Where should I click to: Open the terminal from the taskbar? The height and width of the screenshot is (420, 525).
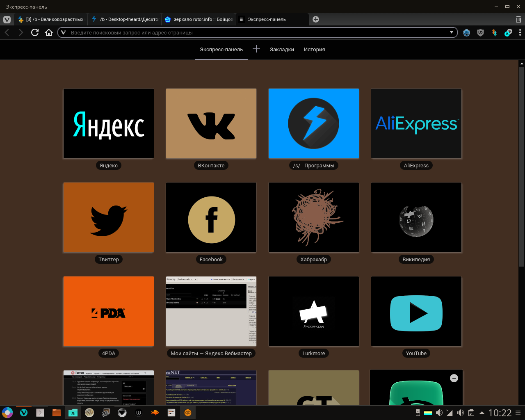click(x=40, y=413)
